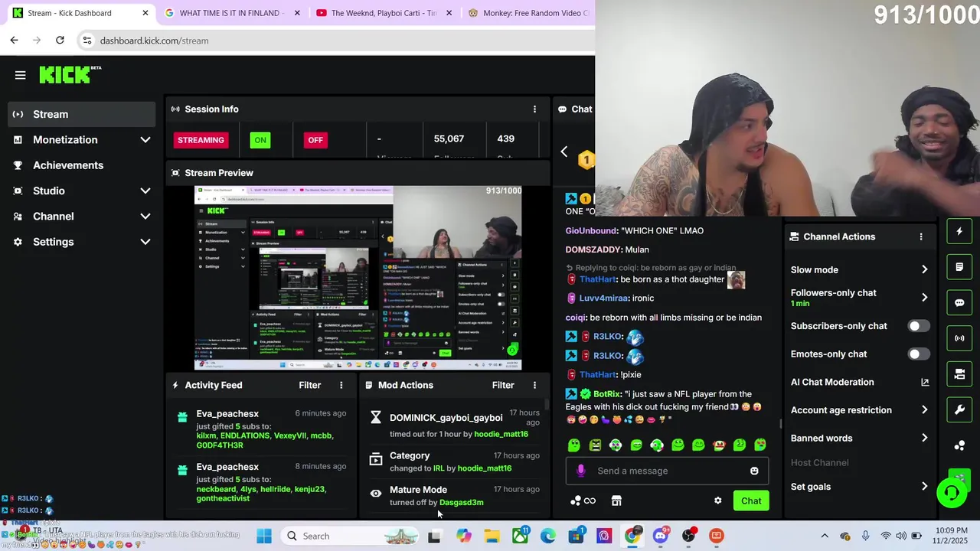
Task: Click the Kick logo
Action: pos(70,74)
